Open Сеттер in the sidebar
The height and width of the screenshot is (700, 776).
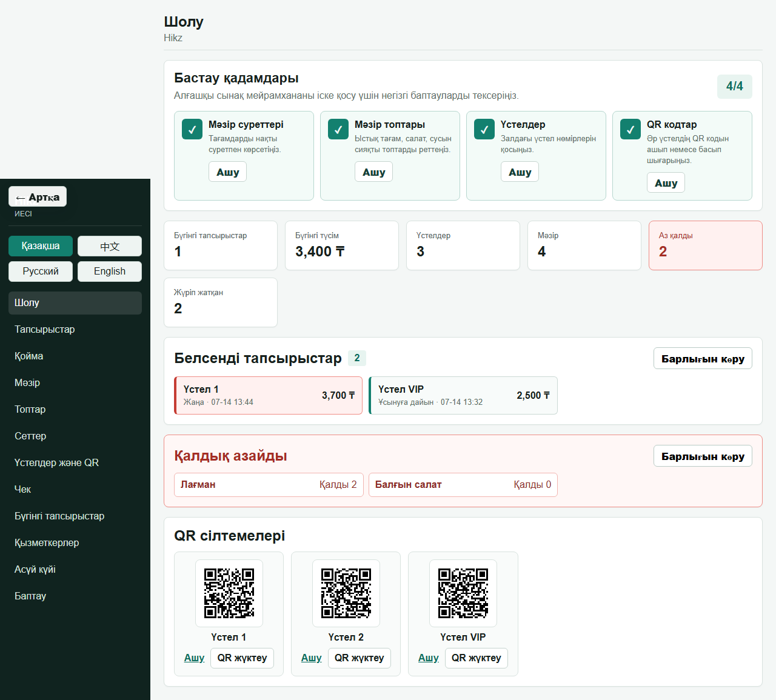click(x=75, y=436)
